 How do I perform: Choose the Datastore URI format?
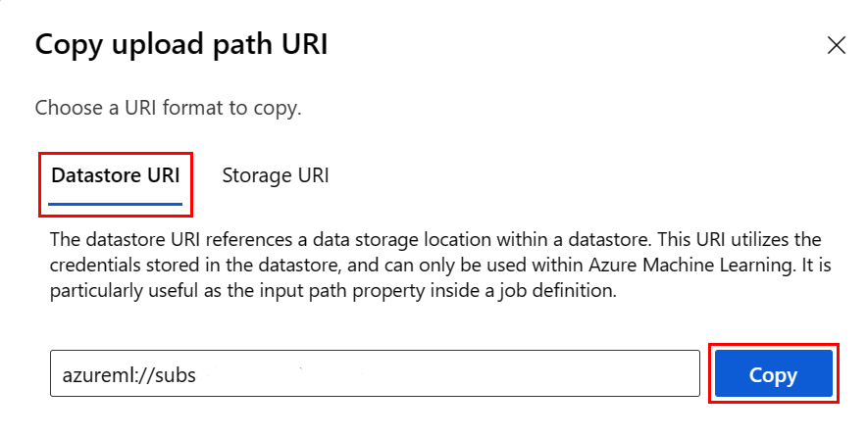pos(115,176)
